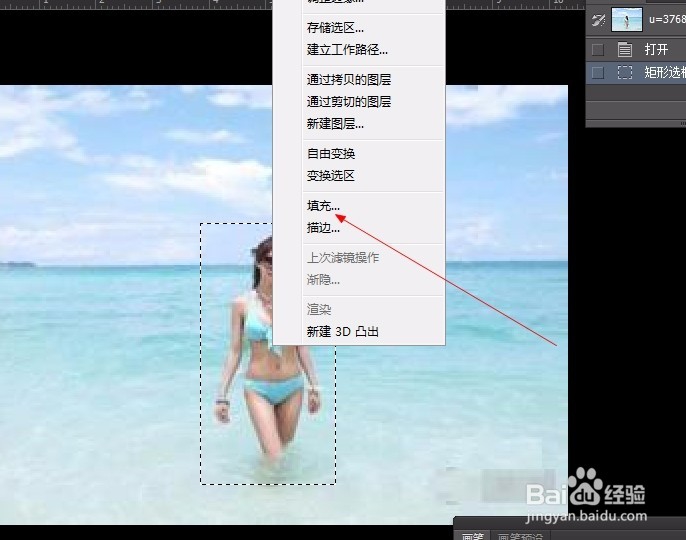Switch to the 画笔预设 panel tab
Image resolution: width=686 pixels, height=540 pixels.
point(521,536)
